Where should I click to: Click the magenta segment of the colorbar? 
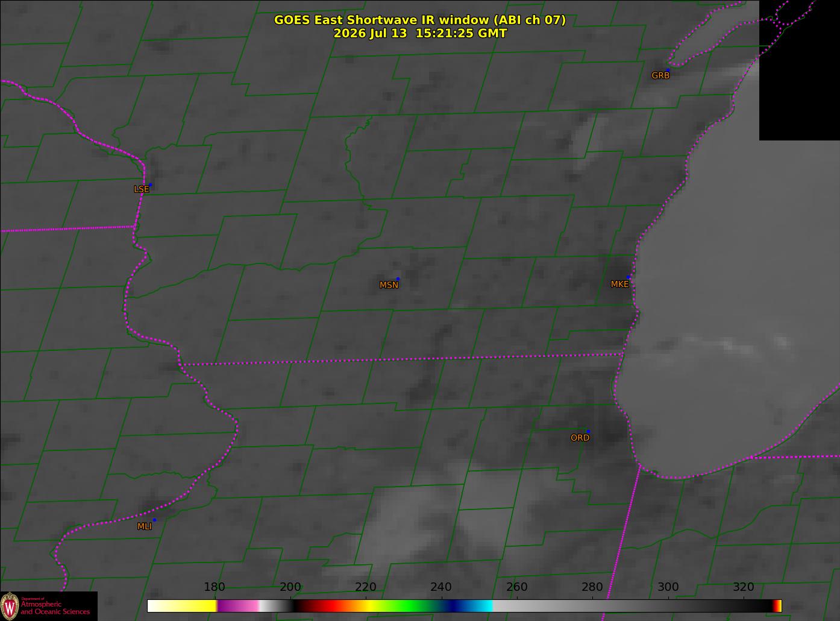click(238, 606)
